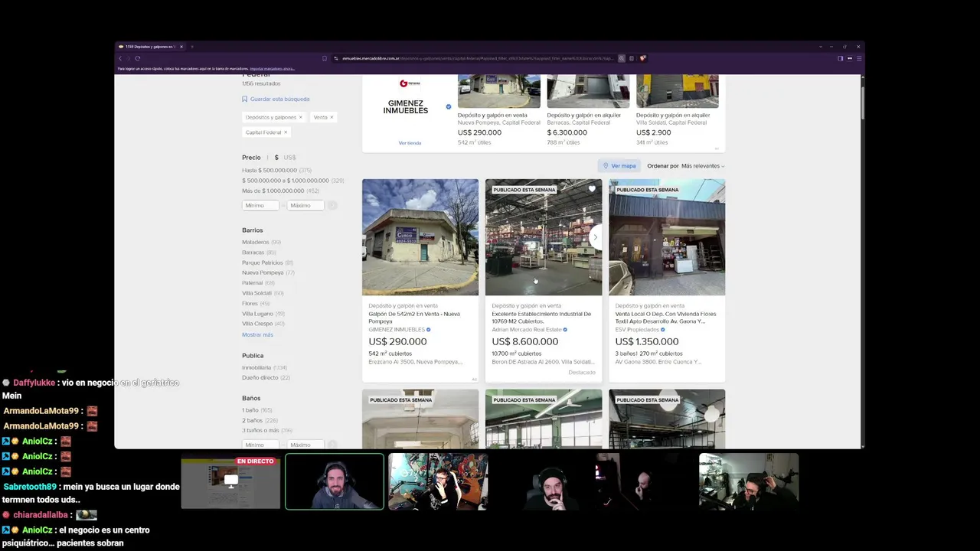Click the Brave shield icon in address bar
Image resolution: width=980 pixels, height=551 pixels.
643,58
